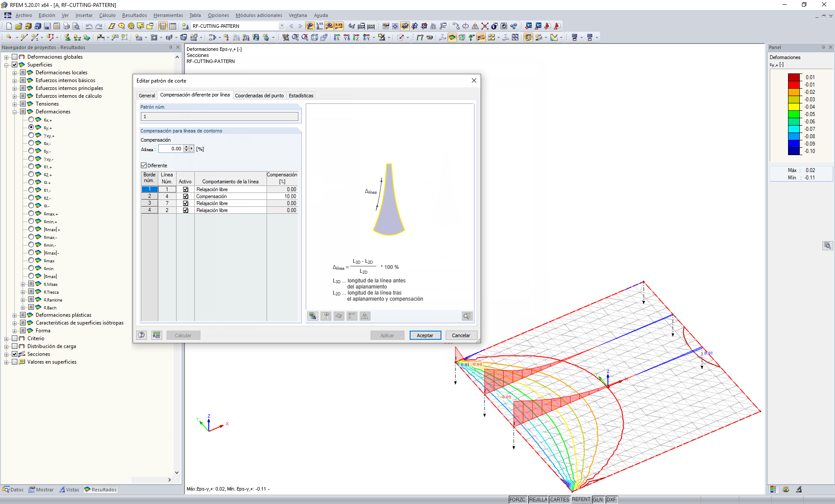Select the εx,+ deformation radio button
The image size is (835, 504).
[31, 119]
